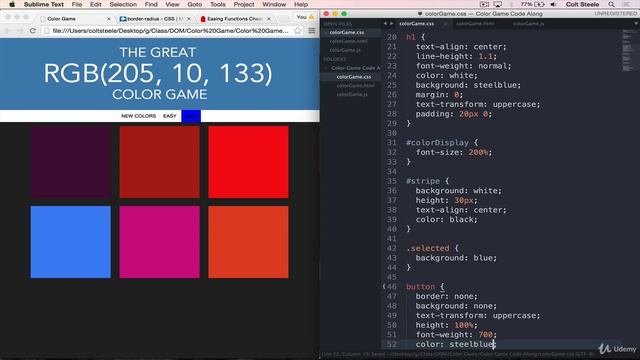640x360 pixels.
Task: Open Spotlight search in the menu bar
Action: coord(611,4)
